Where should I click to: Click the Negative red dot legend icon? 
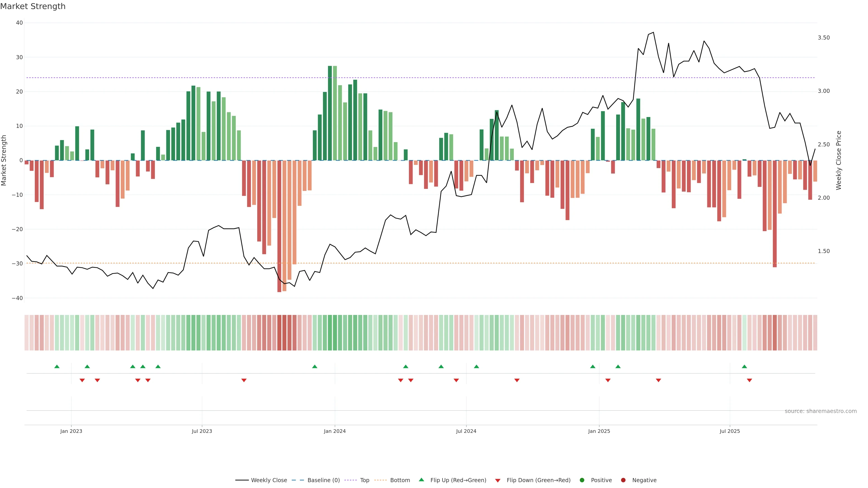pyautogui.click(x=623, y=480)
